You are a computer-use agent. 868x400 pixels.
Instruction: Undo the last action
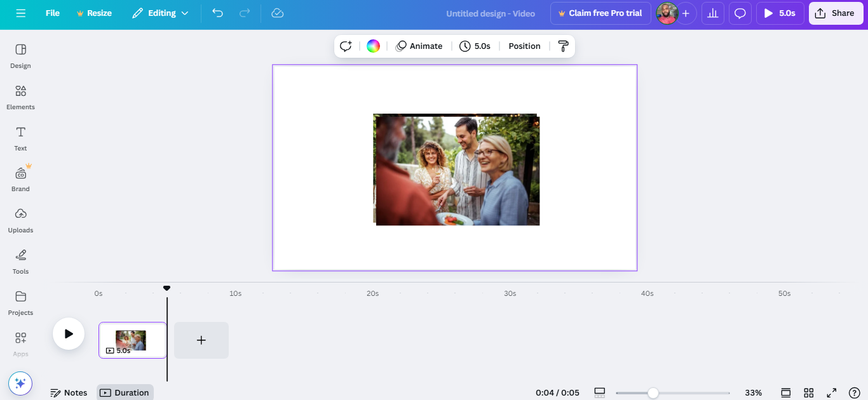[x=217, y=13]
